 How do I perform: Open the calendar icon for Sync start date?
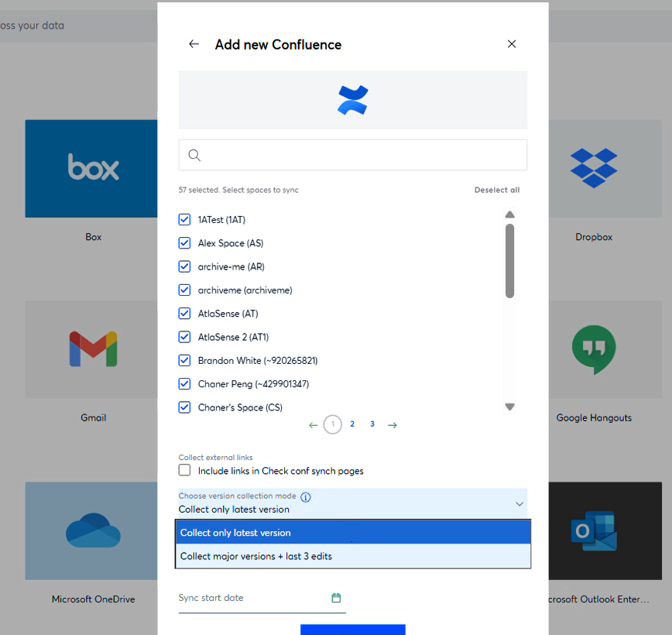(336, 598)
